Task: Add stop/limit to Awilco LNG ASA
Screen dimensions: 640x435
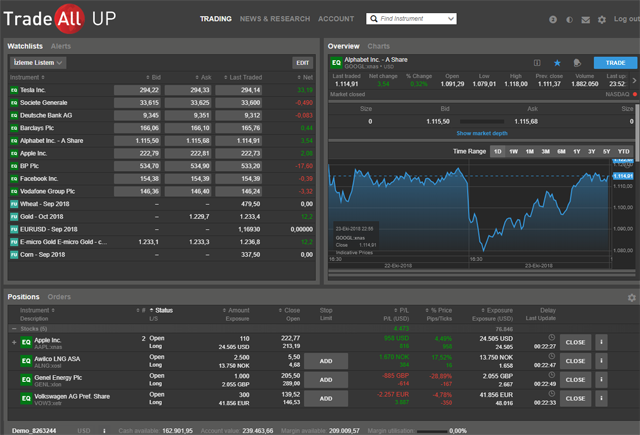Action: (326, 361)
